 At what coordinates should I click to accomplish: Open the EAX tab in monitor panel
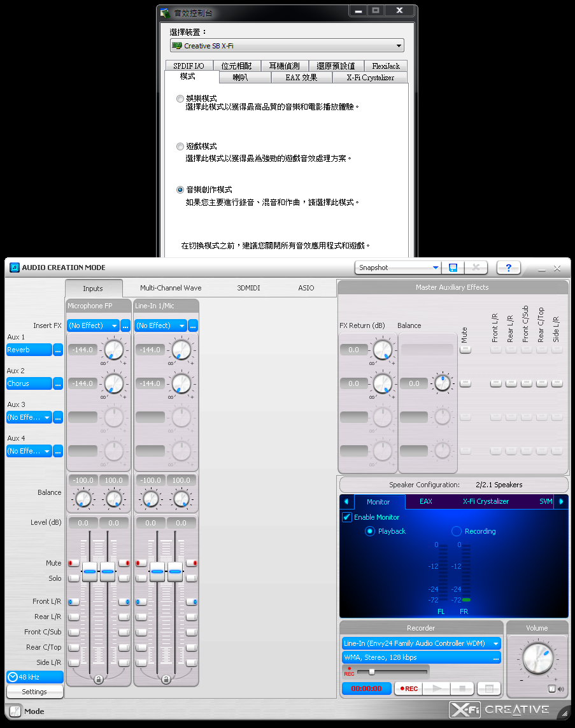pos(425,501)
